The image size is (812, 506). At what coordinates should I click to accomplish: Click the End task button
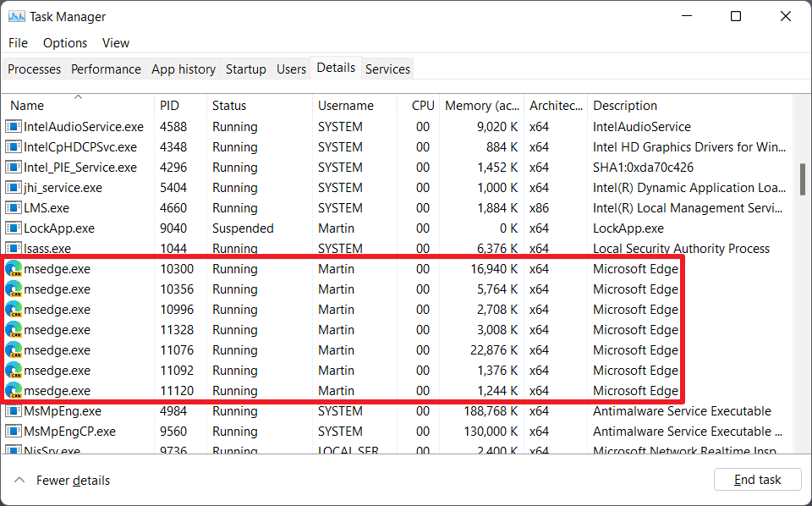(757, 480)
